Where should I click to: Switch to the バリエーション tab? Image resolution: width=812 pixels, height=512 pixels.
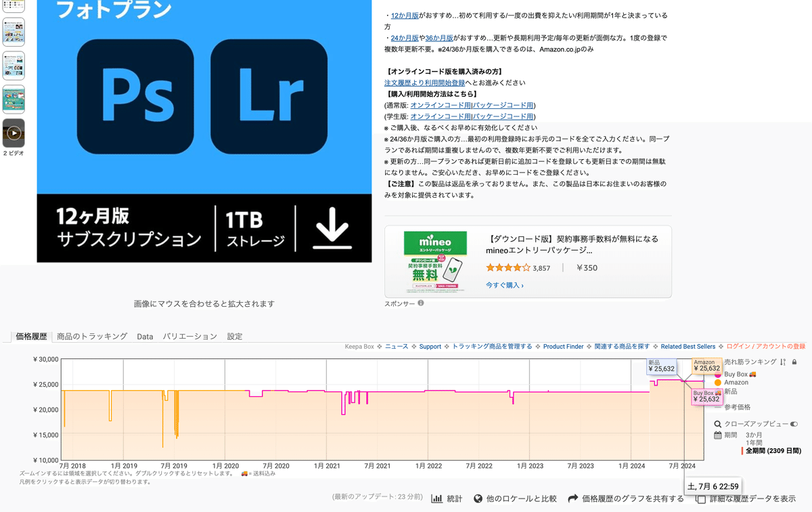189,336
